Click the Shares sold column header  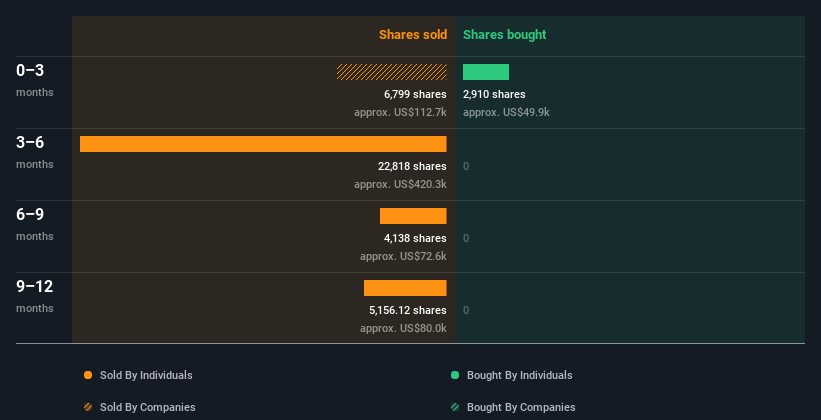(413, 35)
